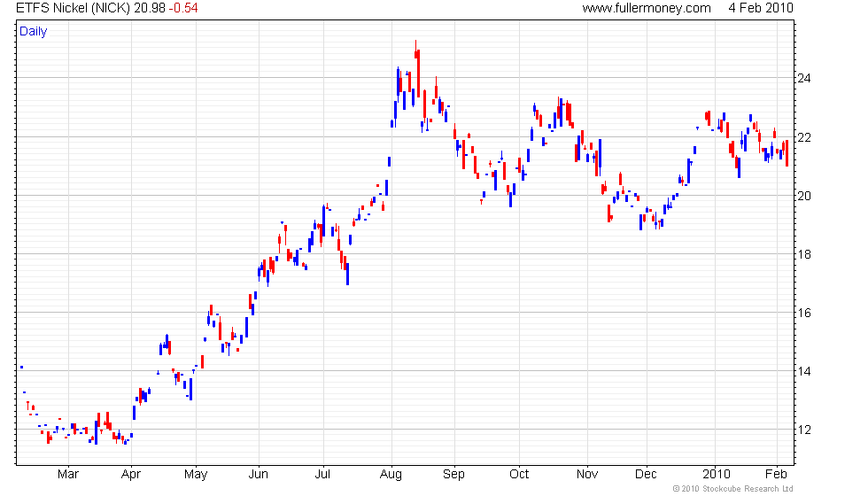868x496 pixels.
Task: Click the 'May' x-axis label
Action: coord(196,475)
